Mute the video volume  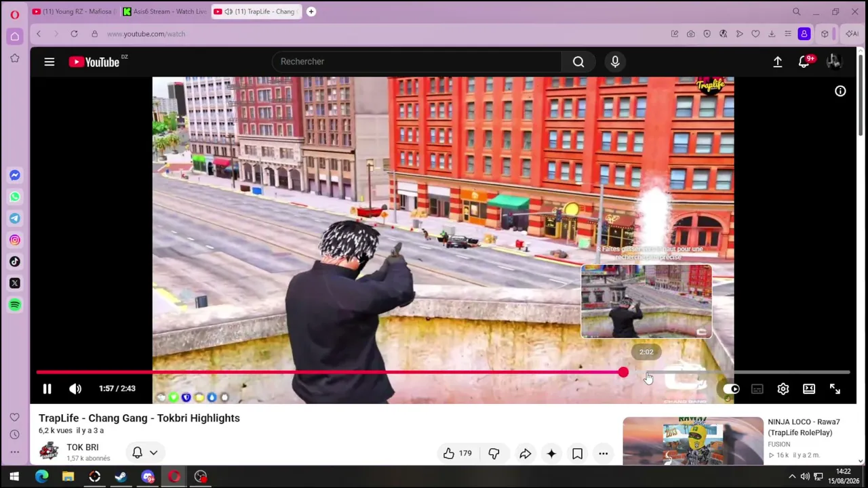click(75, 389)
